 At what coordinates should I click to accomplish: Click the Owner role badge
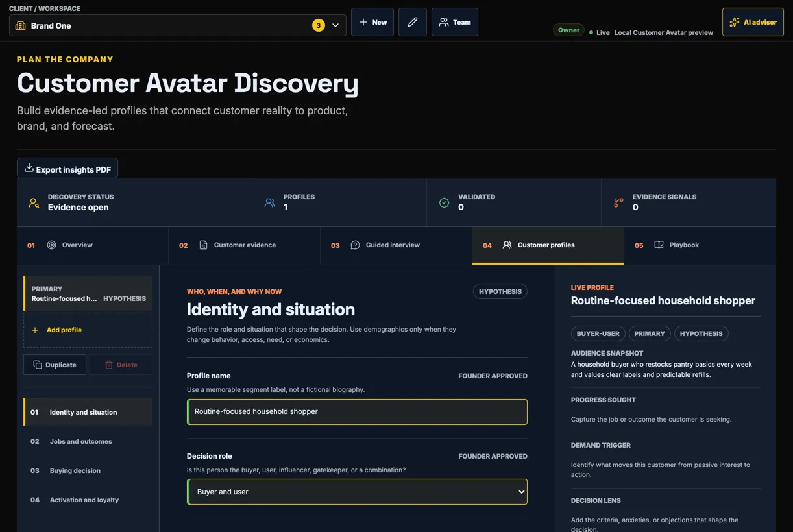(x=568, y=30)
